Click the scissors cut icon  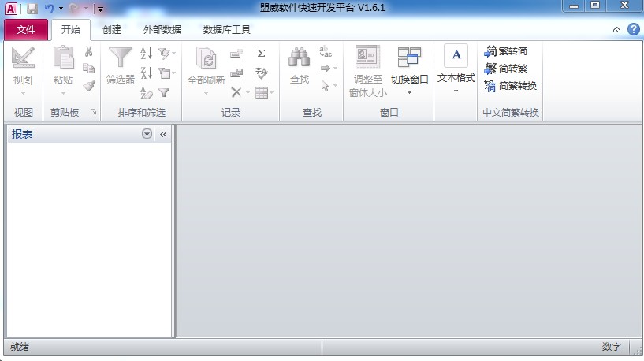coord(89,51)
